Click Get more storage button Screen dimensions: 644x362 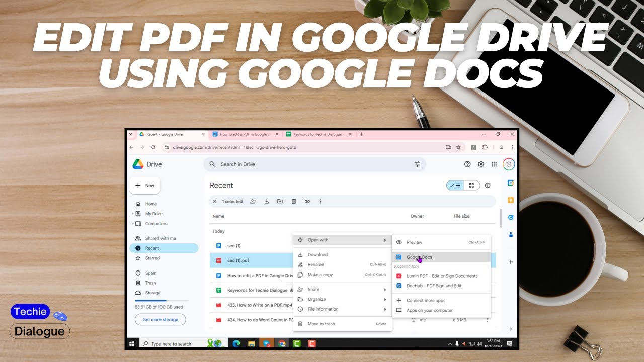coord(160,320)
